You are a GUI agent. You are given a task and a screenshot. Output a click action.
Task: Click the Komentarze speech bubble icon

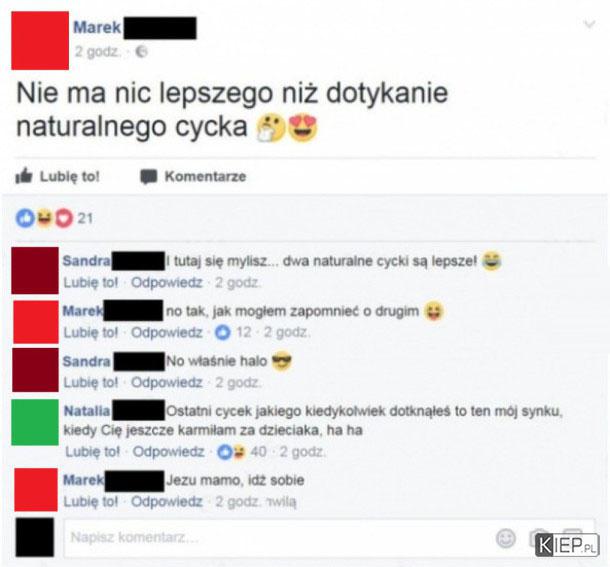tap(149, 177)
